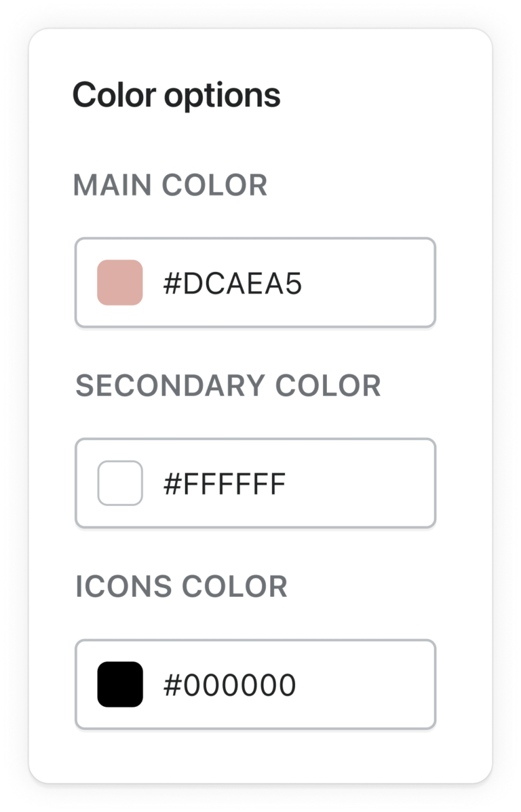Click the ICONS COLOR label
The image size is (521, 812).
tap(181, 587)
